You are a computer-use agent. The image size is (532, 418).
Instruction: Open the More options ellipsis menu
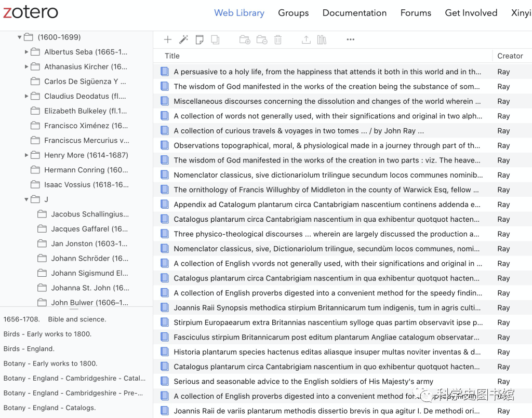pos(351,39)
